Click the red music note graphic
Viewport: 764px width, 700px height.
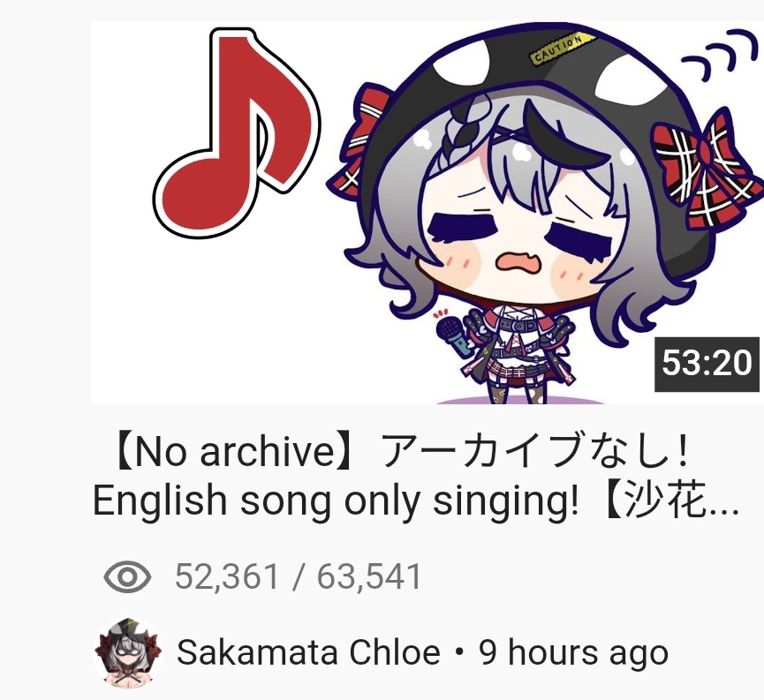tap(237, 133)
